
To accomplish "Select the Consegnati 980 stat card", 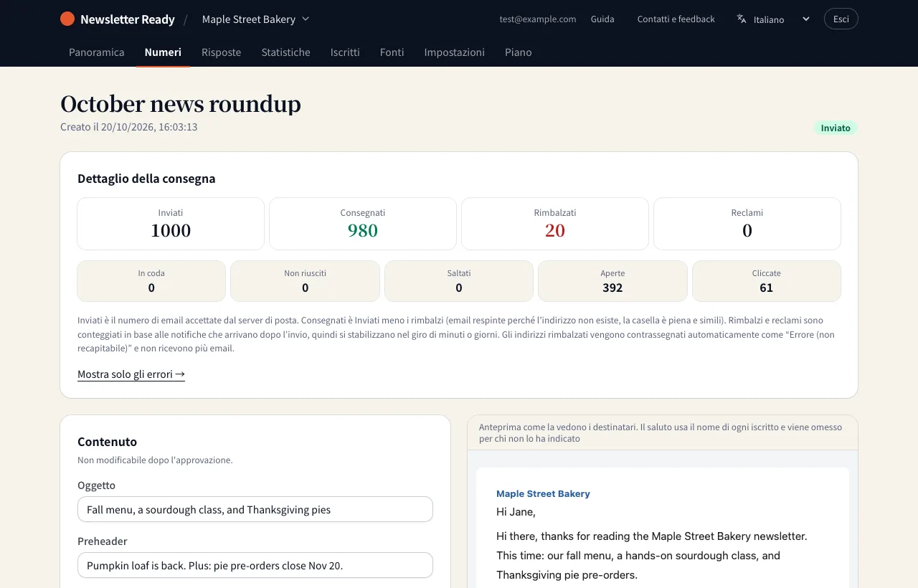I will click(363, 224).
